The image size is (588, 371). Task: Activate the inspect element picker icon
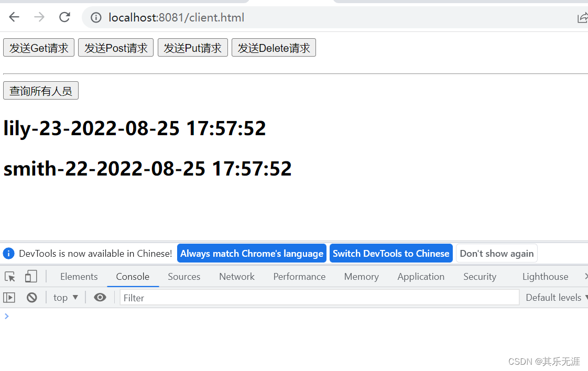[10, 277]
